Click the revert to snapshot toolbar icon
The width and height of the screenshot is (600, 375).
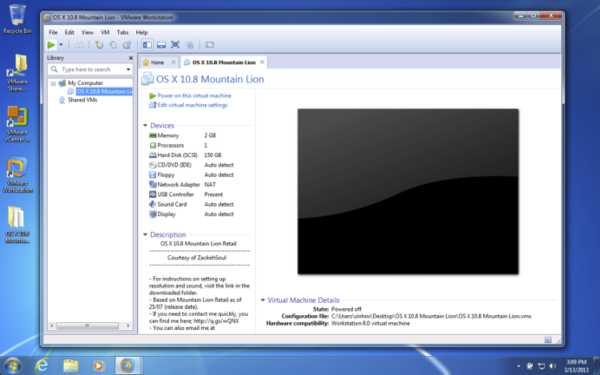pyautogui.click(x=113, y=45)
